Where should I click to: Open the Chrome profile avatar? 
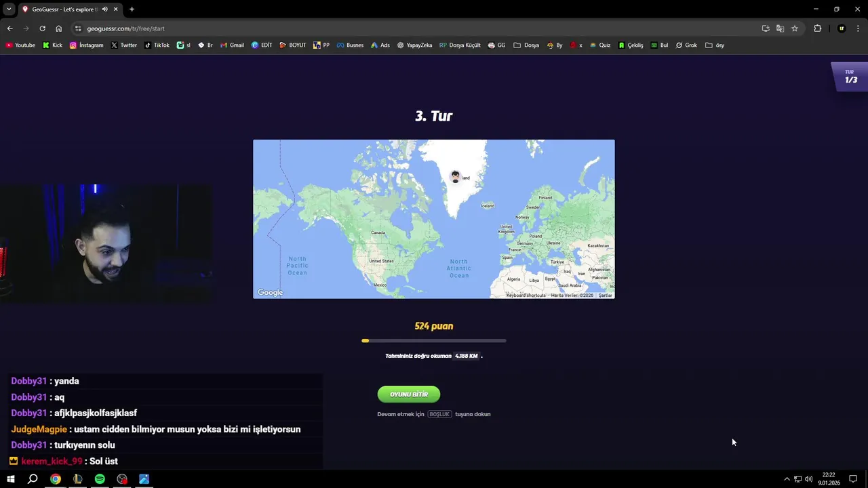(x=842, y=28)
